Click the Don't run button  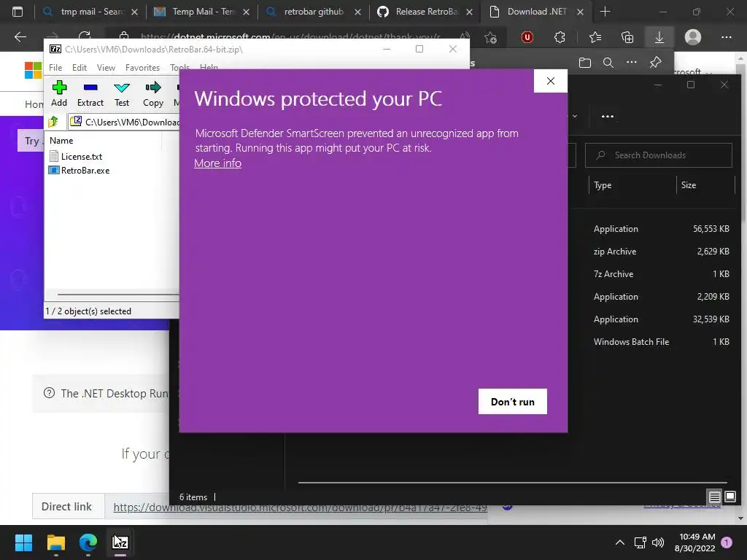point(513,402)
